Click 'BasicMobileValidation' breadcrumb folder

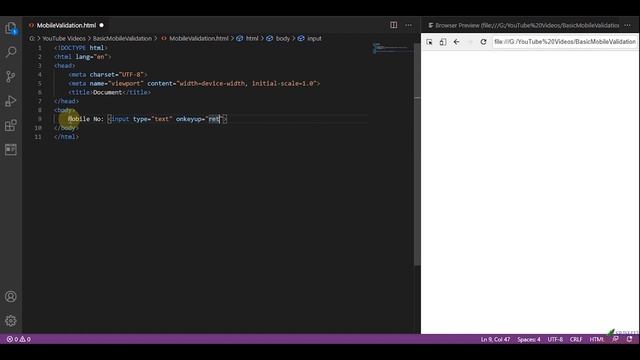pyautogui.click(x=122, y=38)
